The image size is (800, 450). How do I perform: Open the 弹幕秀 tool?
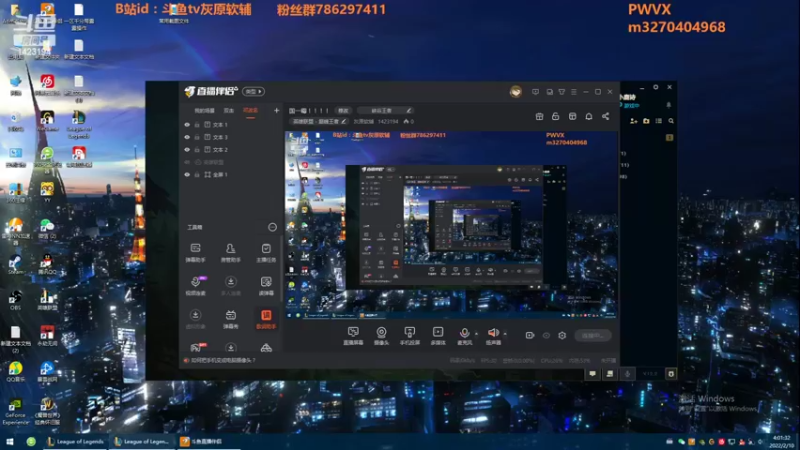click(x=231, y=319)
